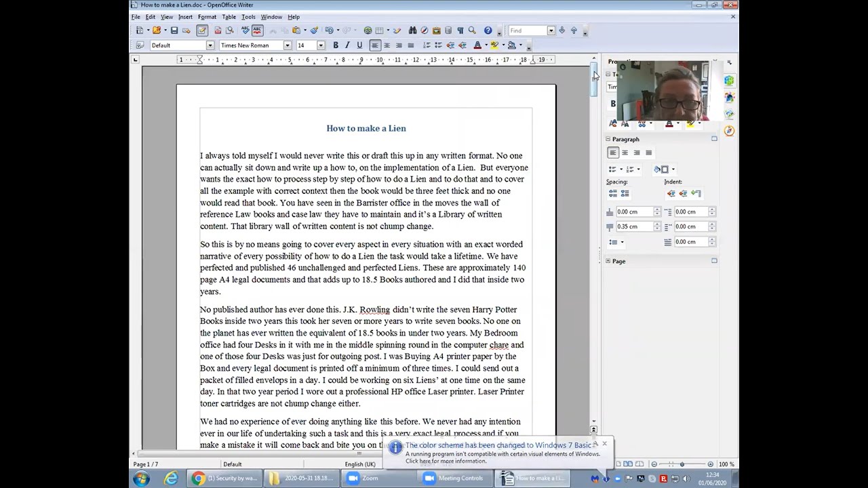Open the sidebar Navigator compass tab

click(729, 131)
